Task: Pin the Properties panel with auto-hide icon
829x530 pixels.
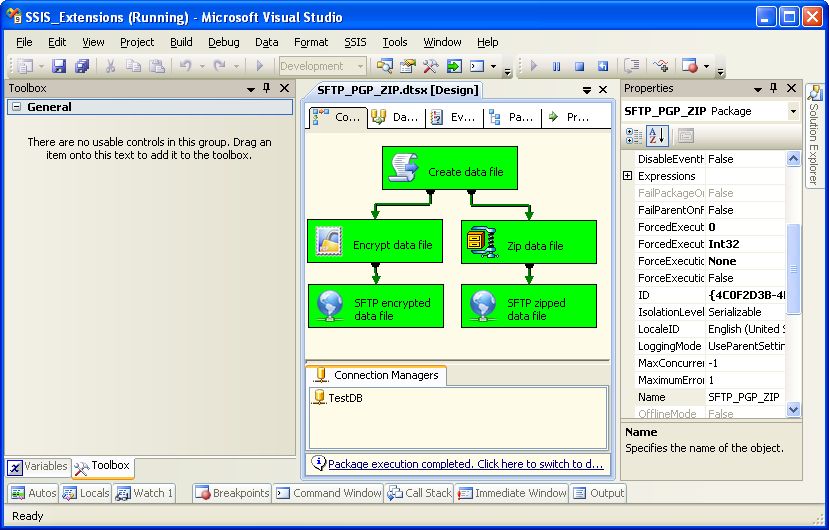Action: [x=773, y=88]
